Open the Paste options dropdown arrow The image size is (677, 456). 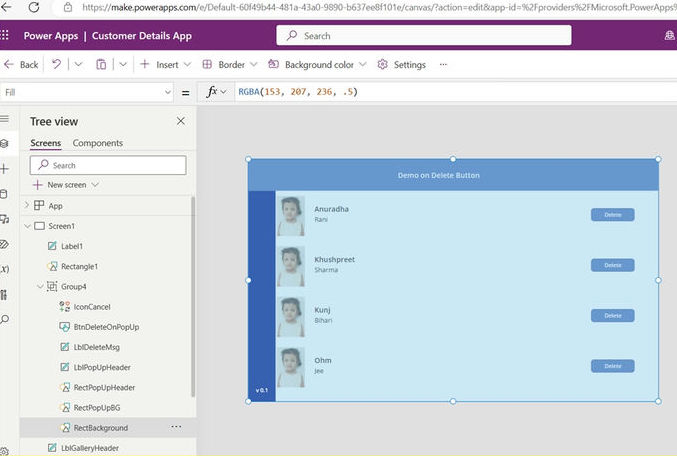click(x=123, y=64)
